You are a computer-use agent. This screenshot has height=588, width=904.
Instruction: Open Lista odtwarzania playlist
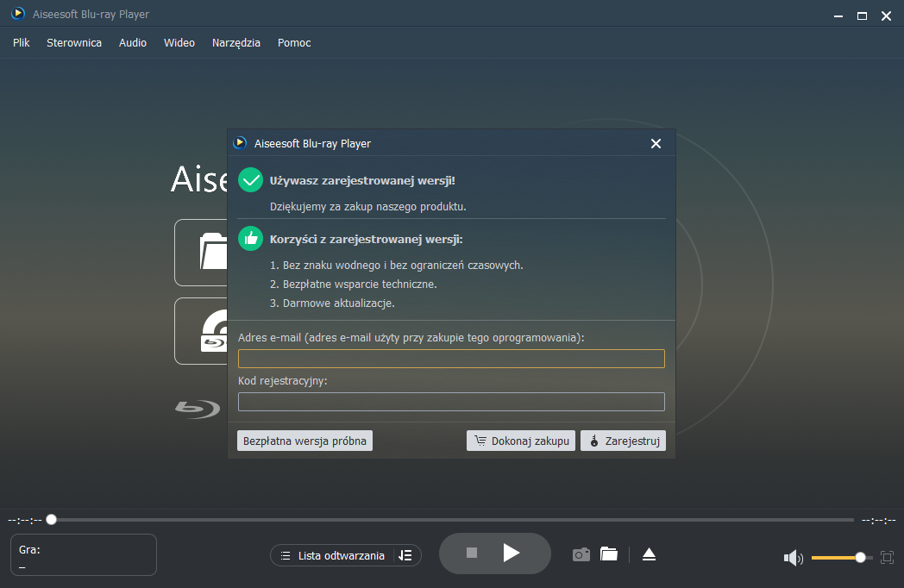(333, 556)
